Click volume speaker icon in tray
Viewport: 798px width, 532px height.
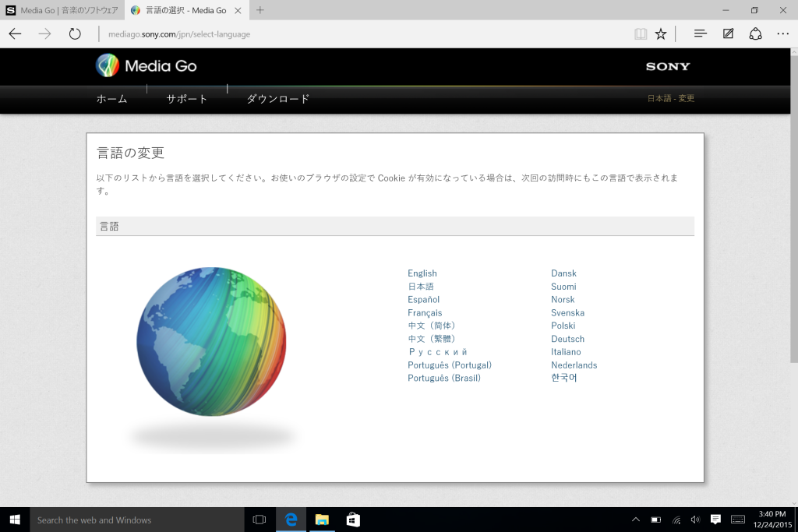[x=695, y=520]
